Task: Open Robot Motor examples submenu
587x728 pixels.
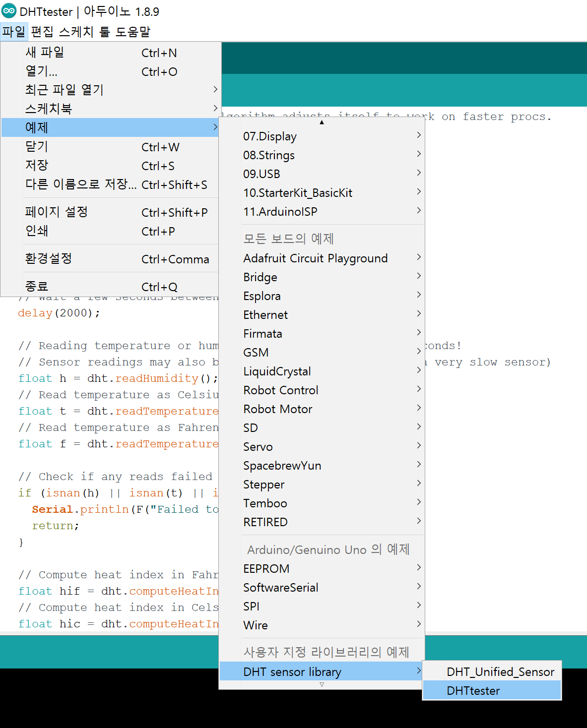Action: point(322,409)
